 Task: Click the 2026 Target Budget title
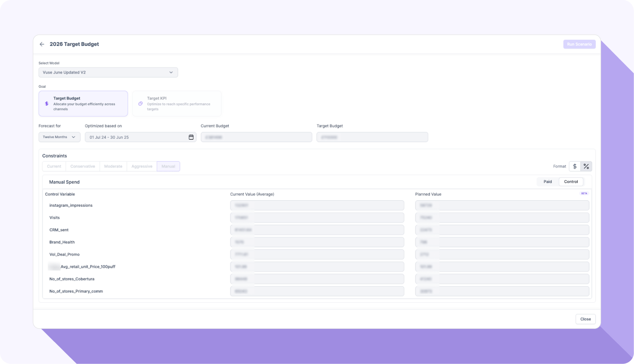[x=74, y=44]
